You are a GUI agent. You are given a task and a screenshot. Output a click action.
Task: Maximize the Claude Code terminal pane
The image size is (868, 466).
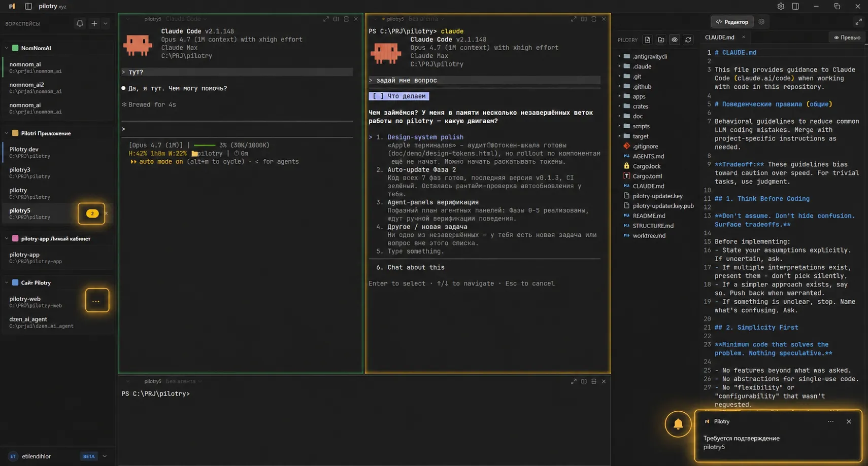click(x=326, y=19)
